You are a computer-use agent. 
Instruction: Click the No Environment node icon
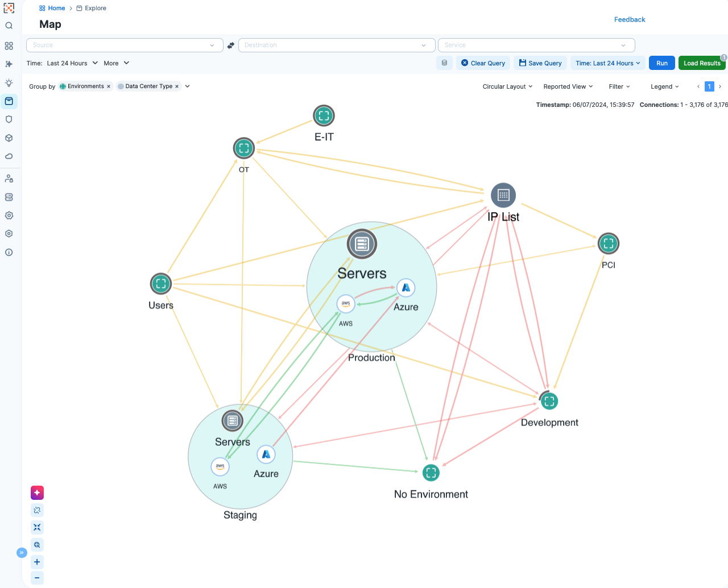point(431,473)
